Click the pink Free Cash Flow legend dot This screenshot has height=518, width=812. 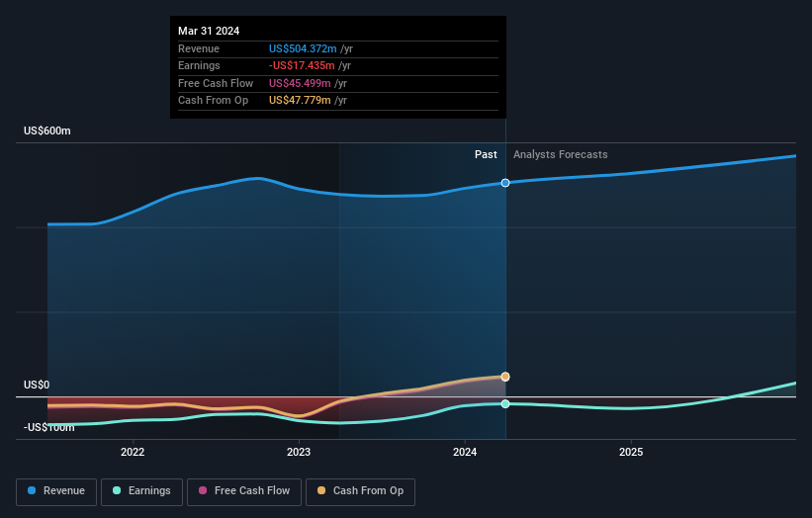click(x=203, y=490)
